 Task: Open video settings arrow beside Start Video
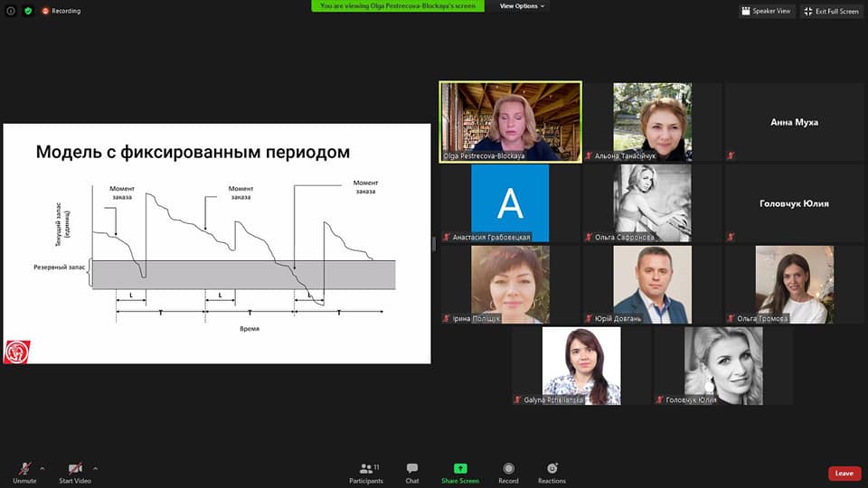coord(95,468)
